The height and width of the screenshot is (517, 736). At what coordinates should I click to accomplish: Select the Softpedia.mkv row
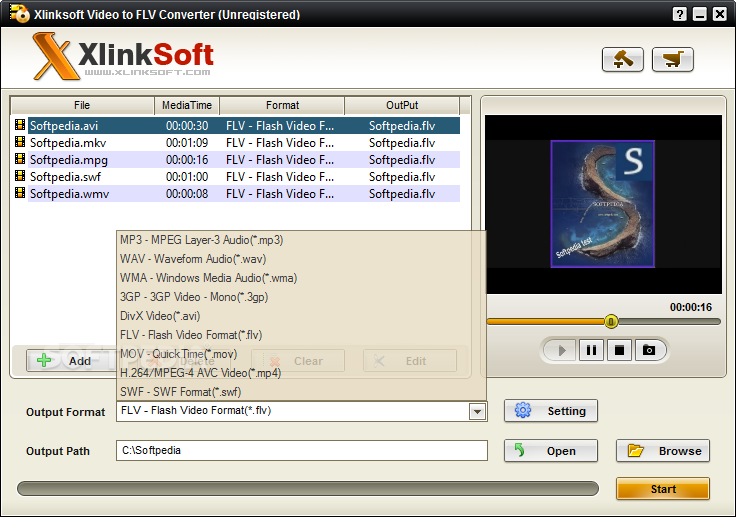(244, 143)
